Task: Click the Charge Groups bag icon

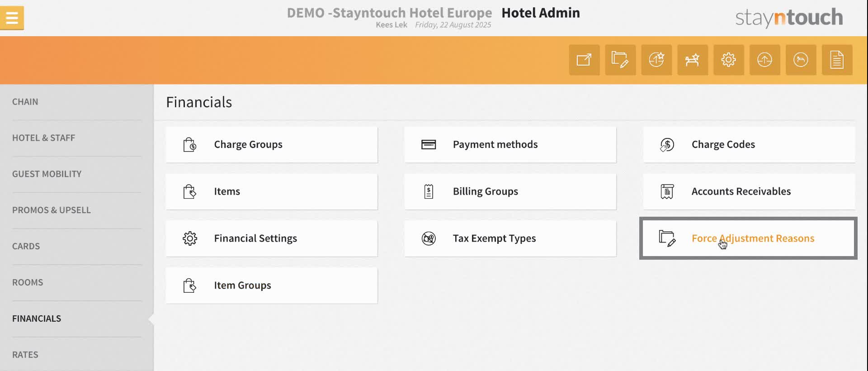Action: point(190,145)
